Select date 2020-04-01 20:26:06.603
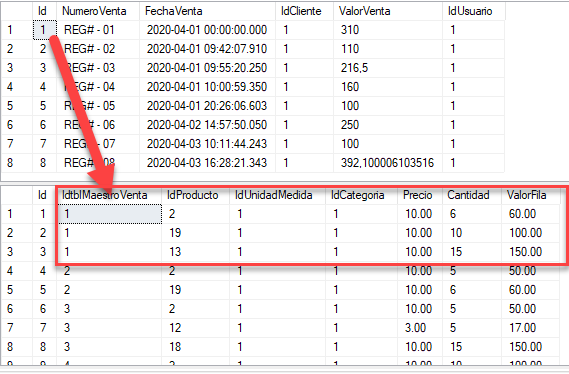The height and width of the screenshot is (374, 569). coord(208,106)
